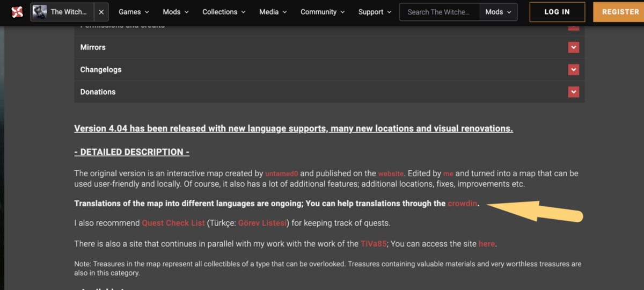The height and width of the screenshot is (290, 644).
Task: Open the Support menu
Action: point(375,12)
